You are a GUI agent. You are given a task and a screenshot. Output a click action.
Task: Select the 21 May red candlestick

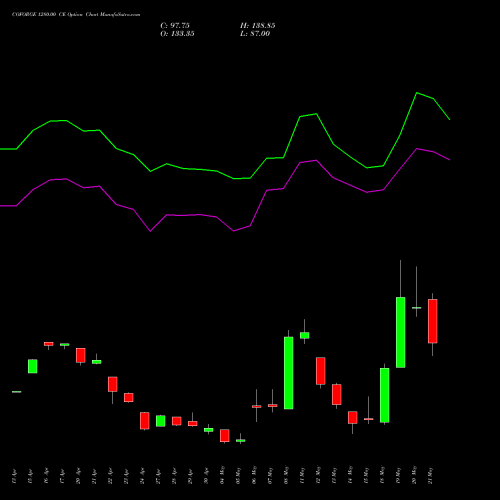click(x=433, y=321)
